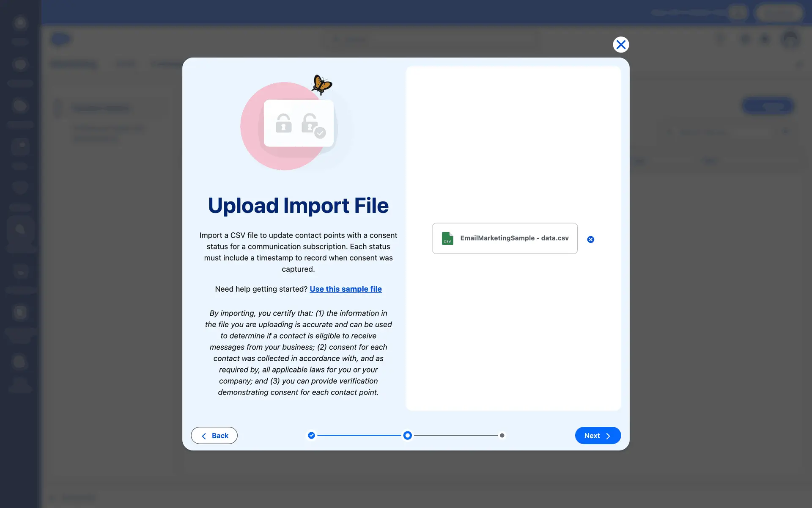Click the blurred user avatar top right
812x508 pixels.
click(x=790, y=39)
